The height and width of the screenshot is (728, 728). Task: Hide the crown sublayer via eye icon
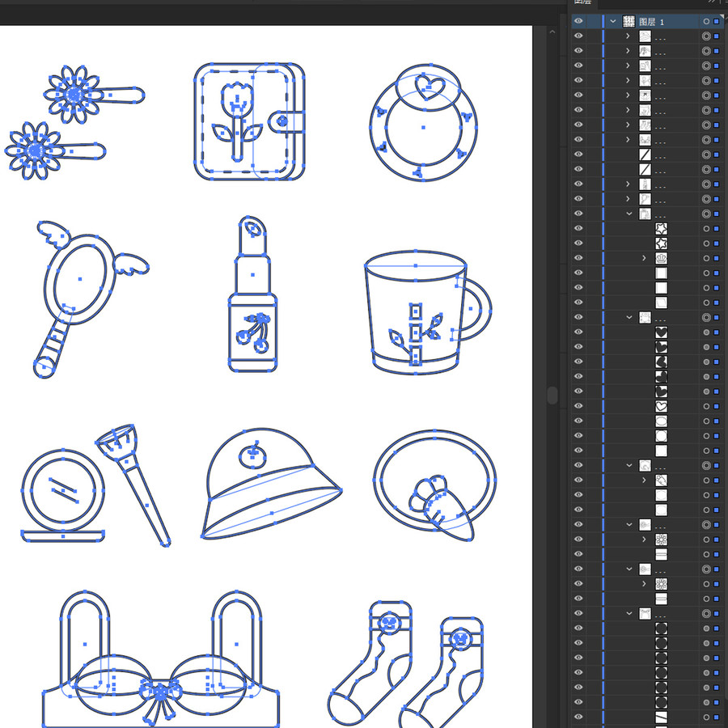click(x=578, y=258)
